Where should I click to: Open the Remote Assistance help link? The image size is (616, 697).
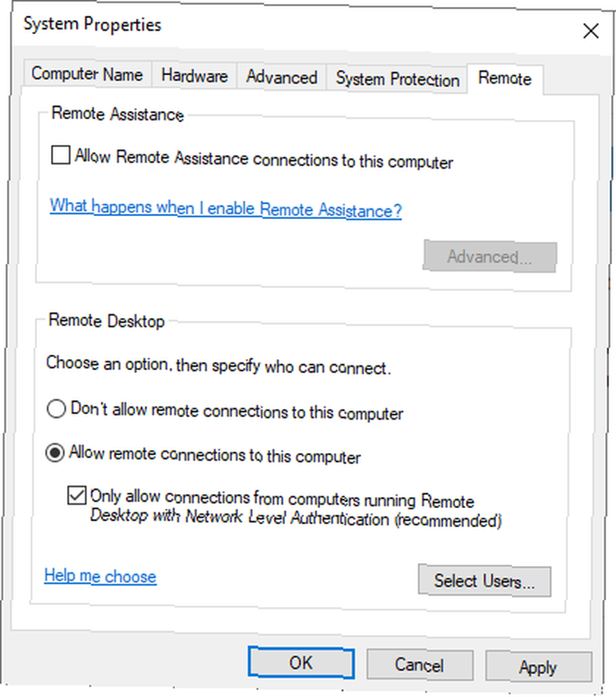point(226,208)
